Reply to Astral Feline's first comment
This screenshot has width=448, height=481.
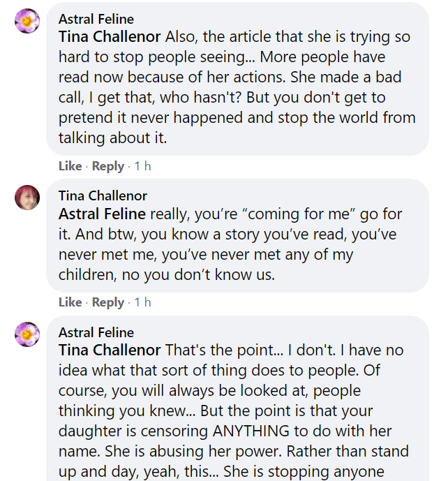(108, 166)
